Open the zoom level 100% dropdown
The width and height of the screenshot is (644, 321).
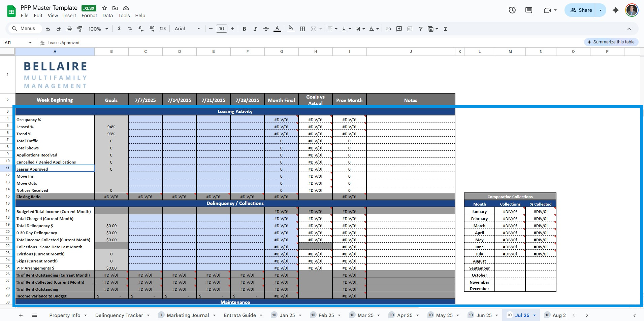[98, 29]
